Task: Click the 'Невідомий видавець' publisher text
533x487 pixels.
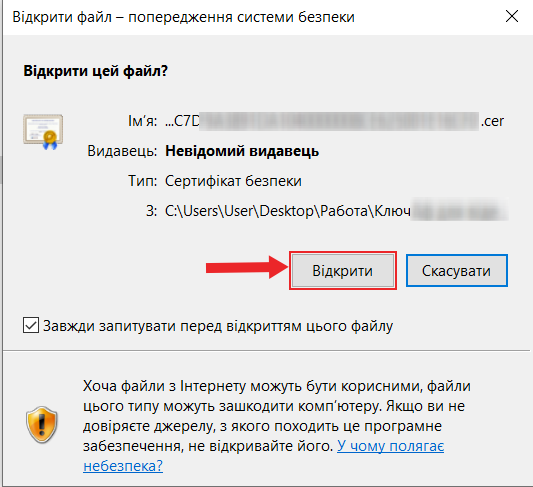Action: coord(242,151)
